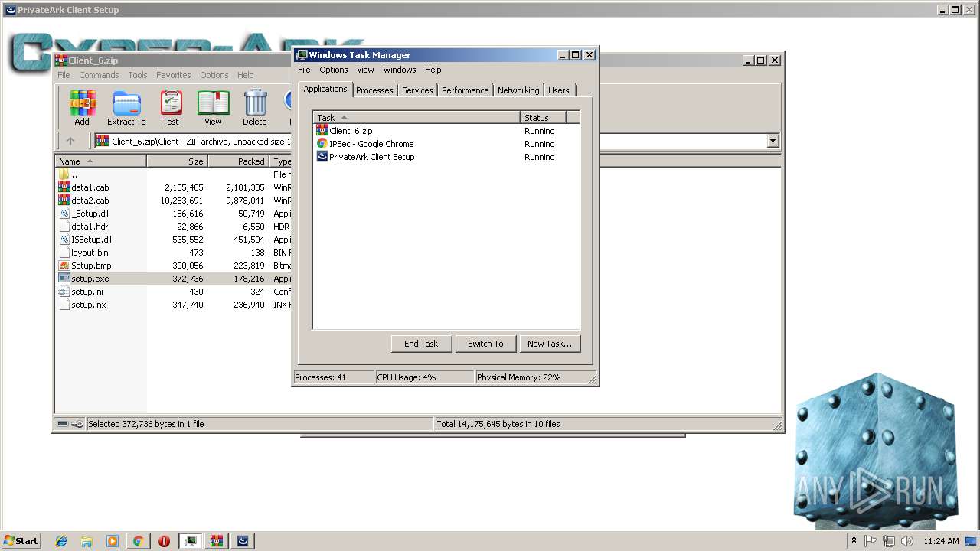Open WinRAR Tools menu

point(138,75)
